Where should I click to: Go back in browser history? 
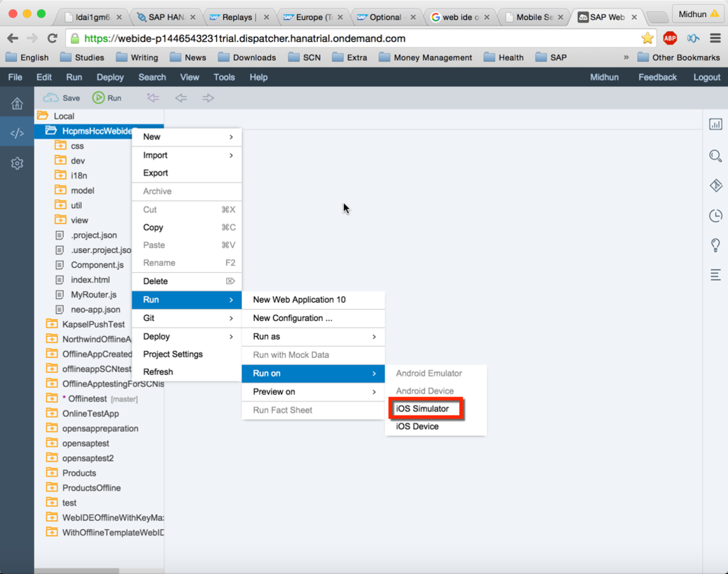tap(13, 38)
